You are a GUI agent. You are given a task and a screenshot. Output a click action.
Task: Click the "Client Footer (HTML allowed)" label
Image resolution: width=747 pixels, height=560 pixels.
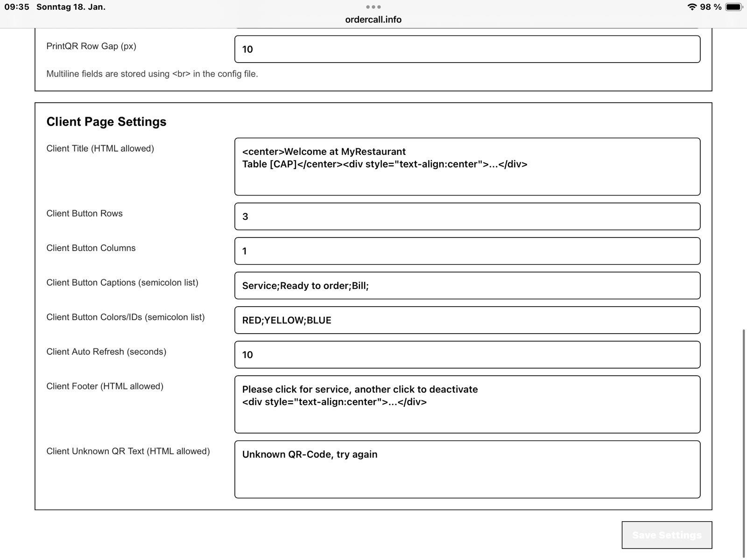[x=105, y=386]
